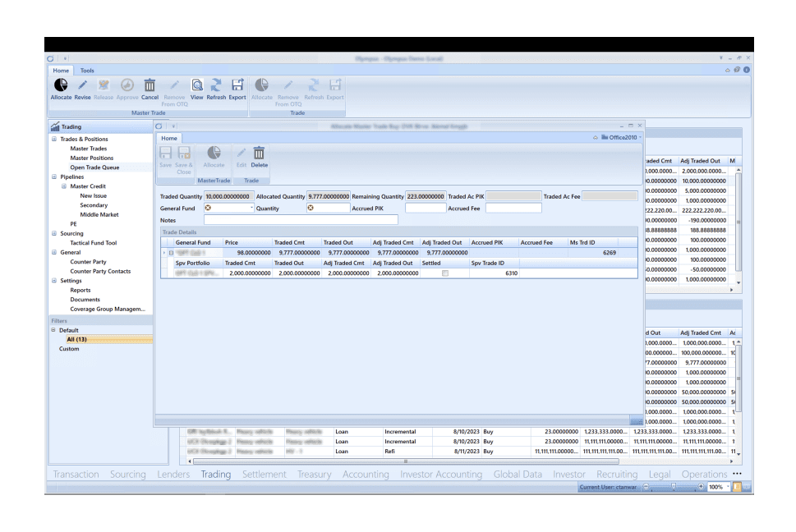Switch to the Settlement module
This screenshot has height=532, width=796.
pyautogui.click(x=264, y=475)
